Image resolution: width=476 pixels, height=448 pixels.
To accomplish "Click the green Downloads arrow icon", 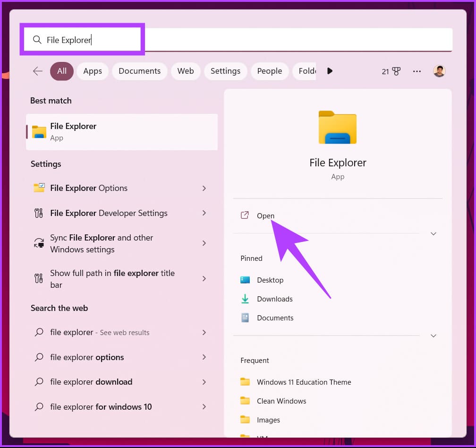I will tap(245, 299).
